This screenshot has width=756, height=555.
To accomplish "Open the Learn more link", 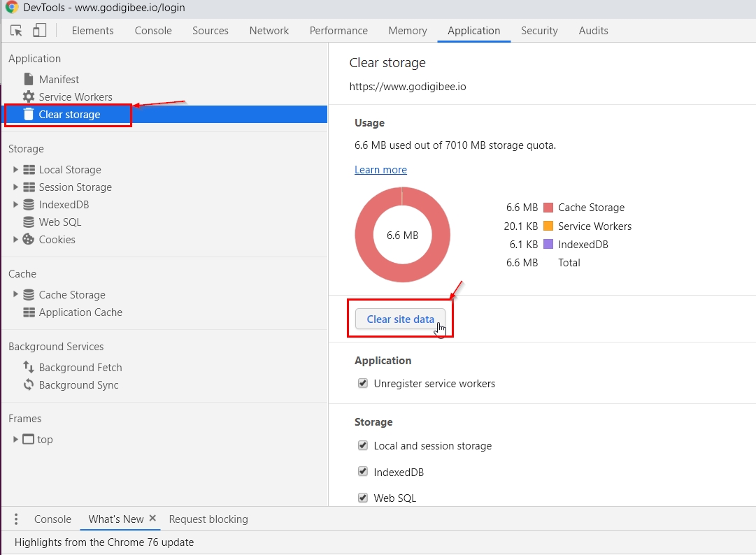I will [380, 170].
